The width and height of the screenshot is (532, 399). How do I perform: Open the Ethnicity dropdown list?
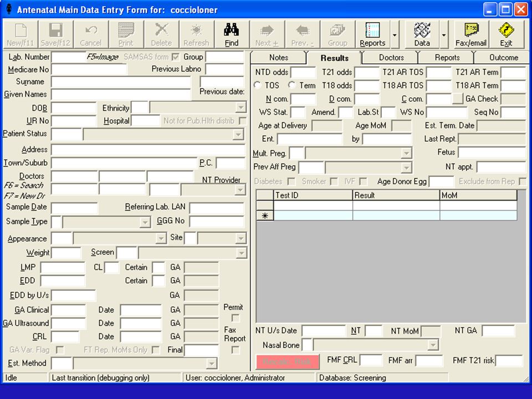241,108
